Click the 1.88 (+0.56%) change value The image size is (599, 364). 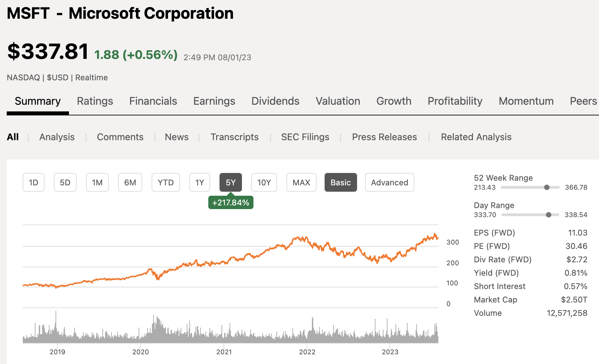click(136, 55)
